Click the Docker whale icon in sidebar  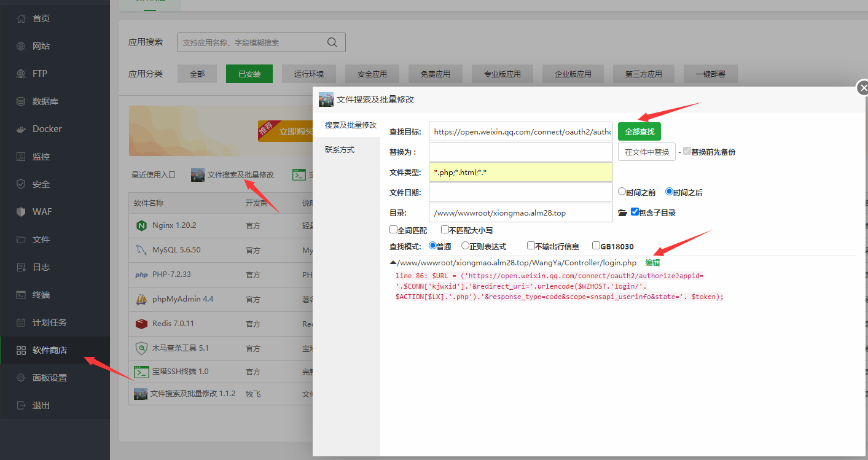tap(21, 129)
